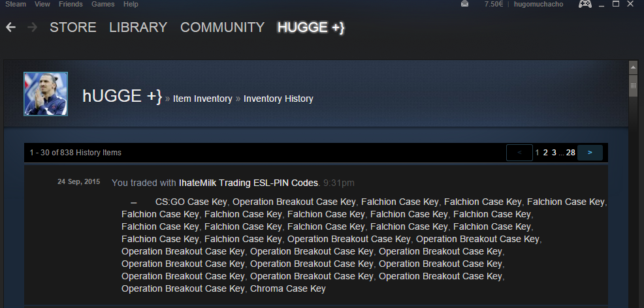644x308 pixels.
Task: Open IhateMilk Trading ESL-PIN Codes profile
Action: click(x=248, y=183)
